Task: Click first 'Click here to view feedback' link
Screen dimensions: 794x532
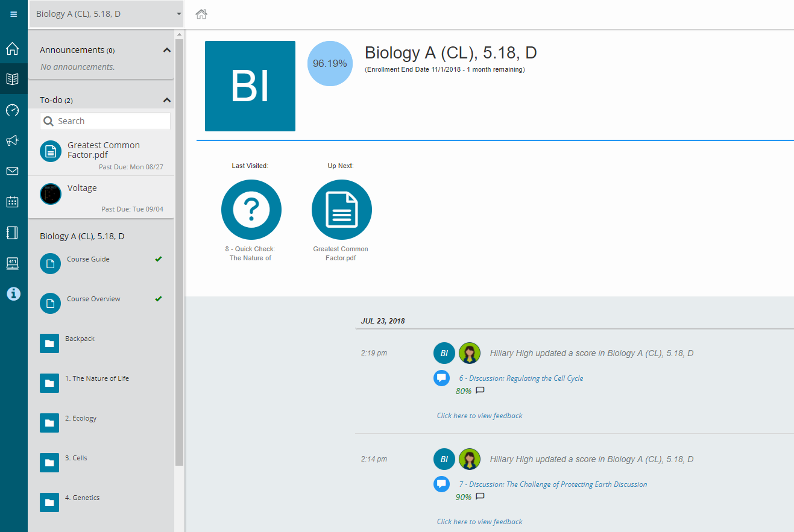Action: [x=479, y=416]
